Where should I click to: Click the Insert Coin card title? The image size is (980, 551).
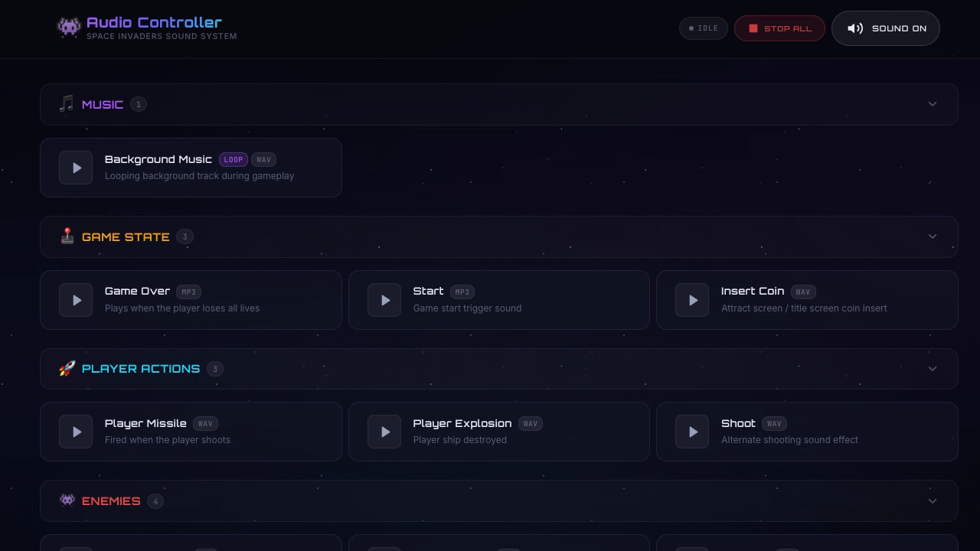753,291
